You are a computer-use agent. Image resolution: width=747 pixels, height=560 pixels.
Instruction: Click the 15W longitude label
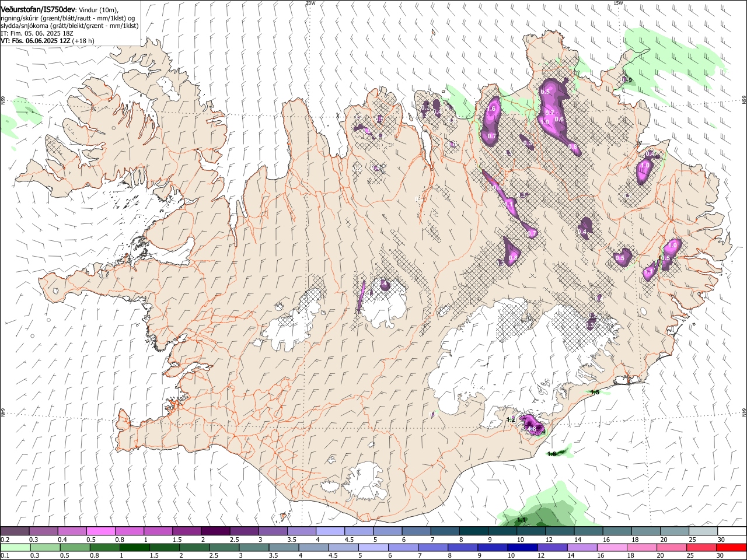[x=618, y=3]
